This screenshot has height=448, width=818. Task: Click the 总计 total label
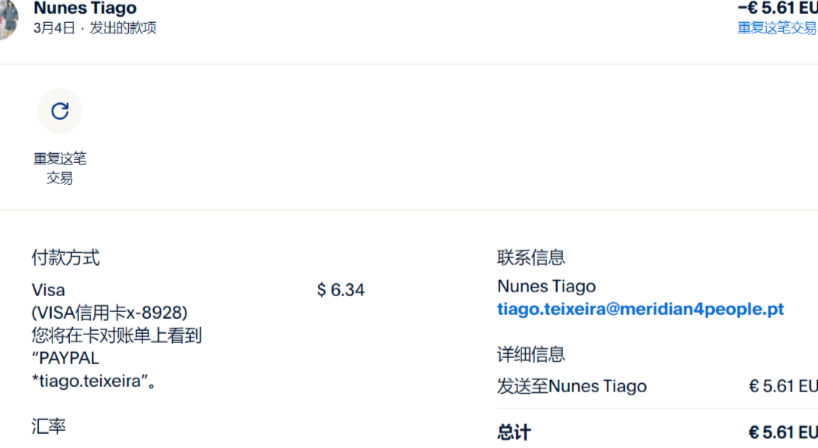click(514, 432)
